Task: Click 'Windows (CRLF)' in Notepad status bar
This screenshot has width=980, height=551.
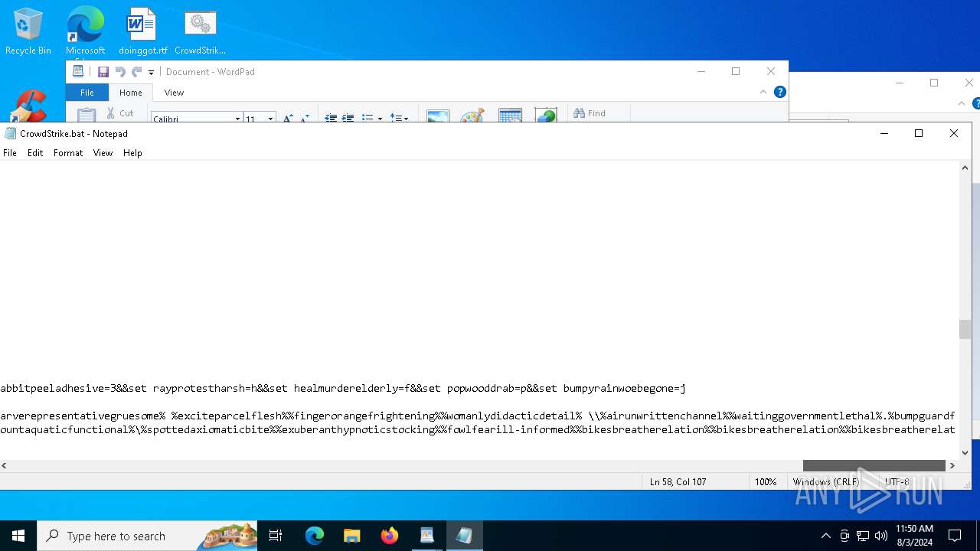Action: 826,482
